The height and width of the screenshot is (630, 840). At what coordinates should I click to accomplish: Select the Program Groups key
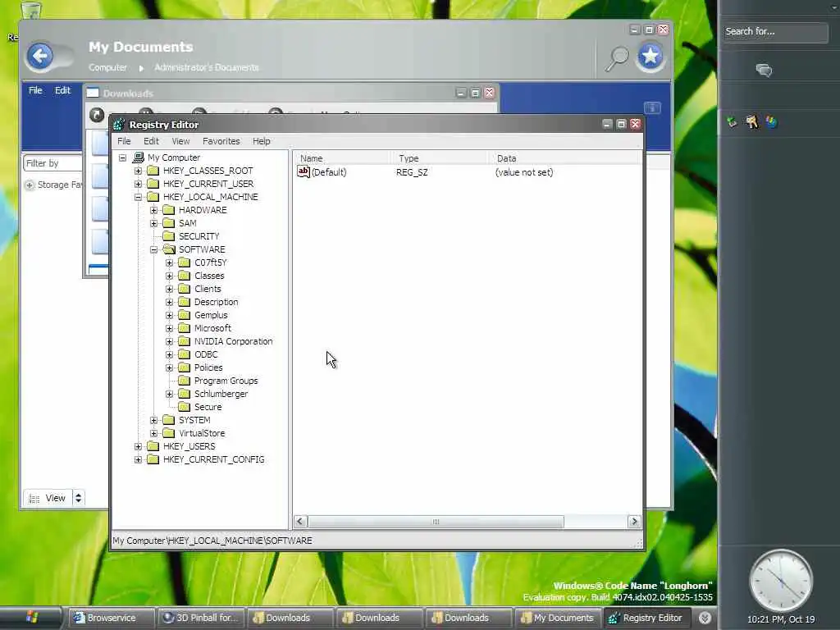[226, 381]
